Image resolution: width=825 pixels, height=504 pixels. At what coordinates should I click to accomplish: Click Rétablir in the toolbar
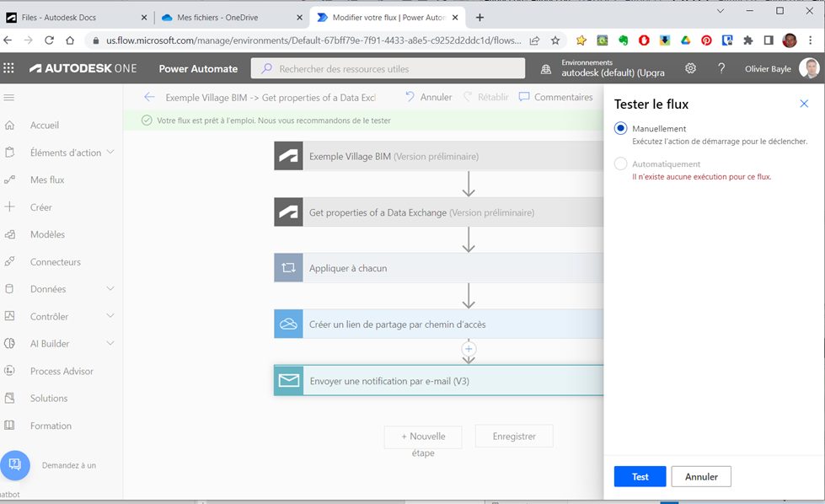pyautogui.click(x=485, y=97)
